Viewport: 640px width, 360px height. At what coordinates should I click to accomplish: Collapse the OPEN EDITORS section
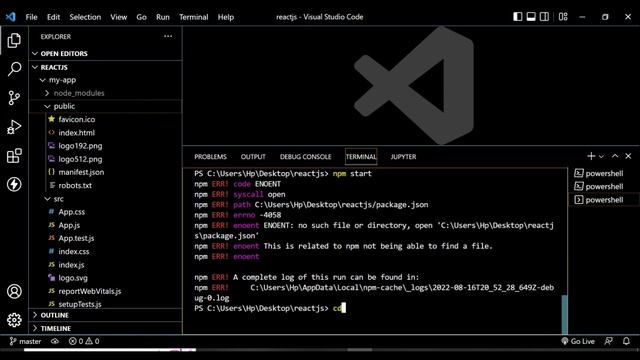click(x=105, y=53)
